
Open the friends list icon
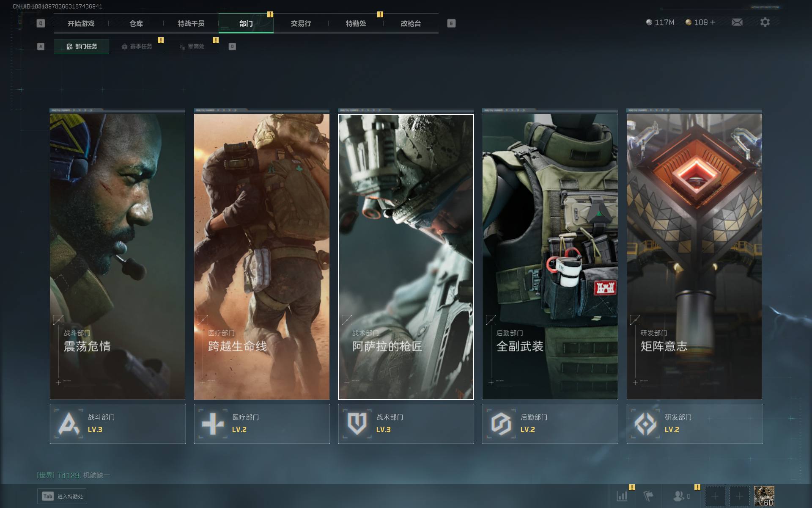(x=679, y=496)
